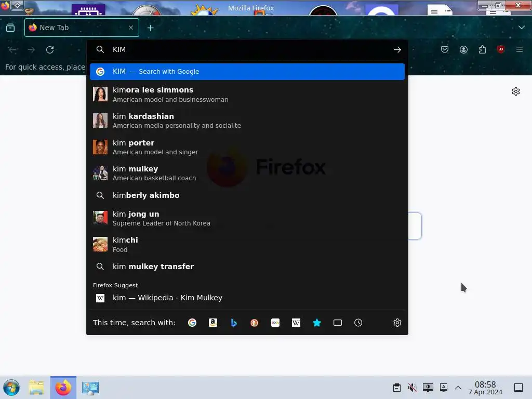
Task: Open the Pocket save icon
Action: (x=445, y=49)
